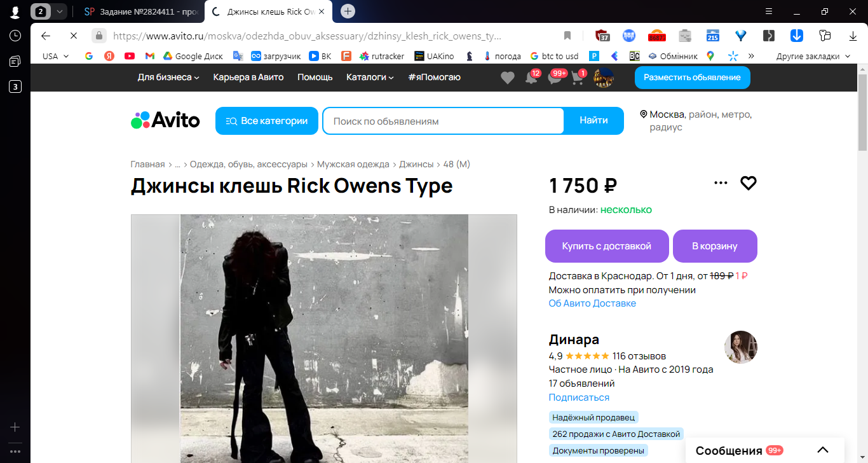868x463 pixels.
Task: Open Карьера в Авито from top menu
Action: pyautogui.click(x=248, y=77)
